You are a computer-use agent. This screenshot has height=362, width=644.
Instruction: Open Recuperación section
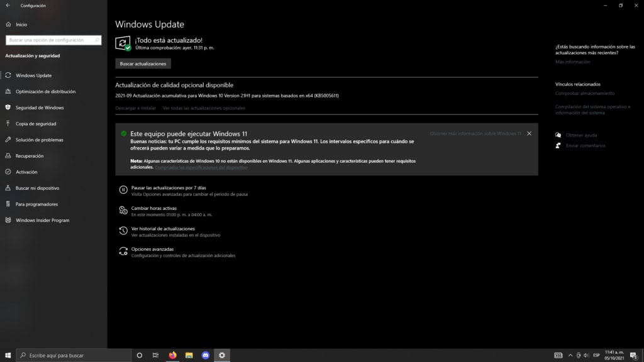coord(30,156)
